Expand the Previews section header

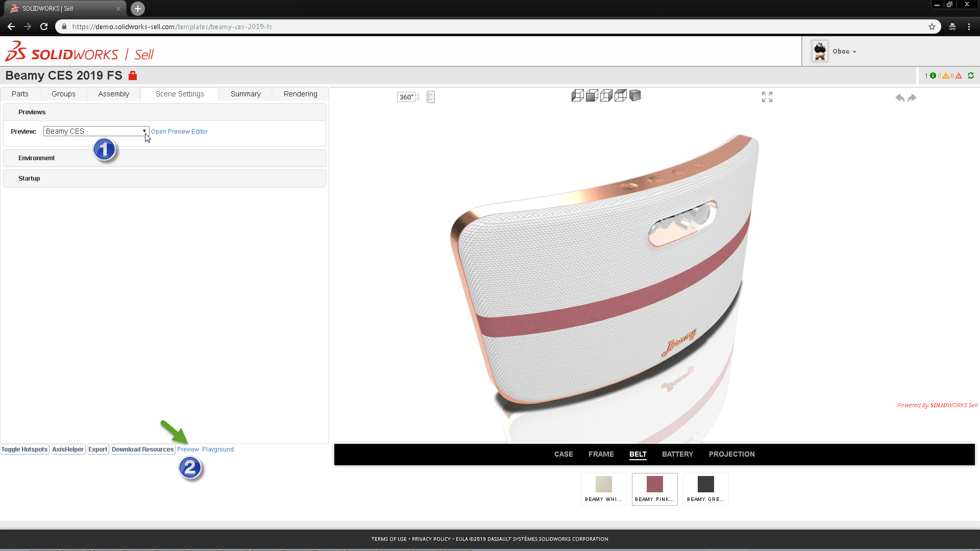(x=164, y=112)
